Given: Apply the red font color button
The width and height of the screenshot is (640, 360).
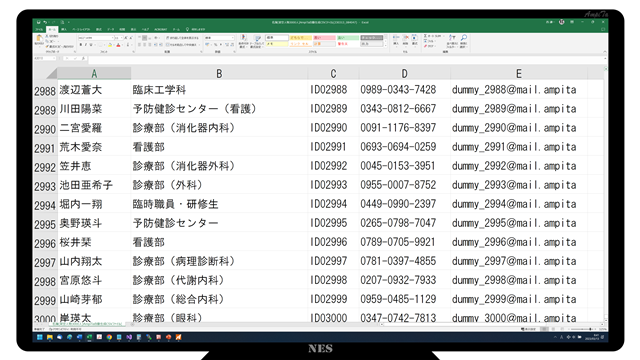Looking at the screenshot, I should [118, 44].
